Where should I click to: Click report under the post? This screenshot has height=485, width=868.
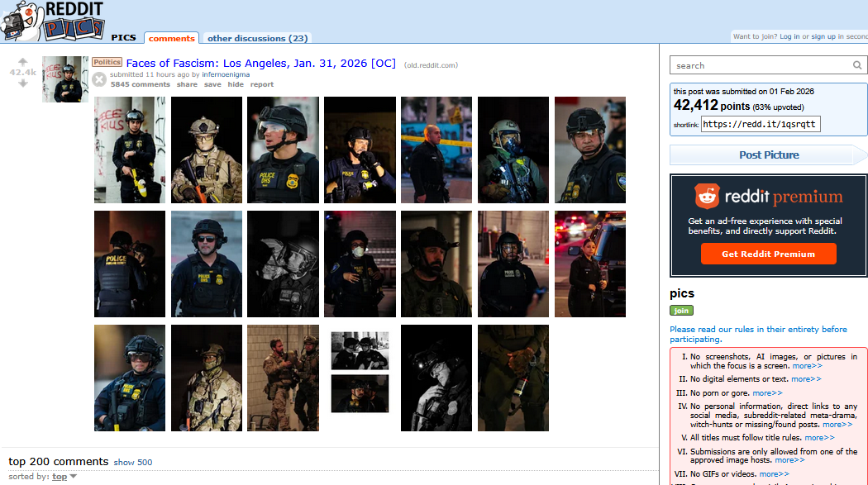pos(262,84)
